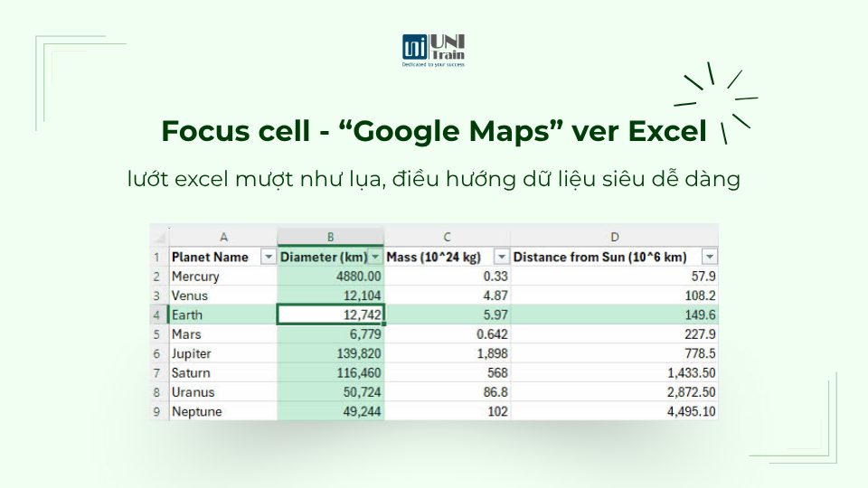
Task: Select row 5 header
Action: [159, 334]
